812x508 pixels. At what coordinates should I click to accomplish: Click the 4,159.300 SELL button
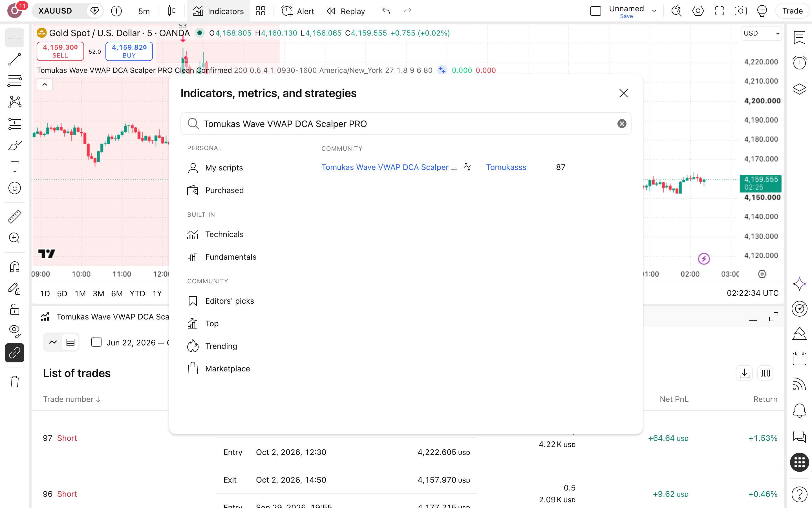(60, 51)
